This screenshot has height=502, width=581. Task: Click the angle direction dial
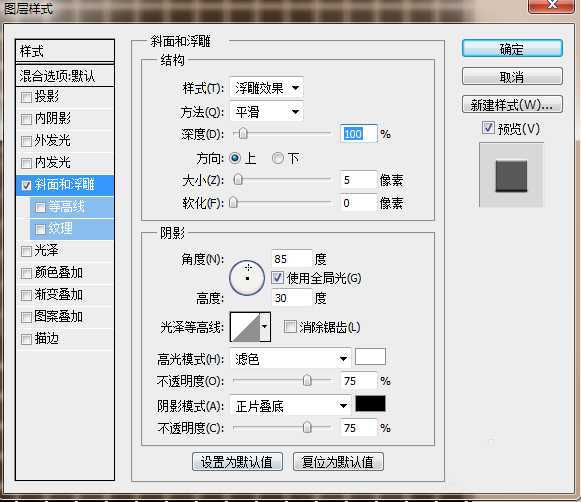click(247, 278)
